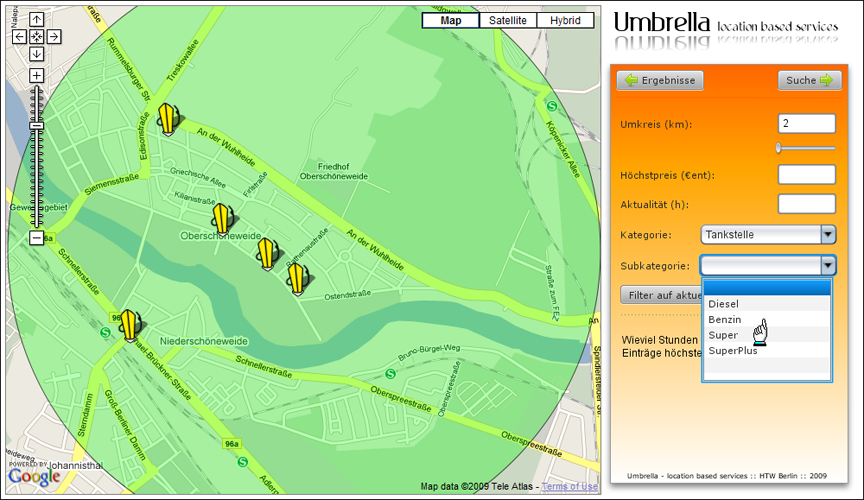The height and width of the screenshot is (500, 864).
Task: Go back to Ergebnisse
Action: tap(660, 80)
